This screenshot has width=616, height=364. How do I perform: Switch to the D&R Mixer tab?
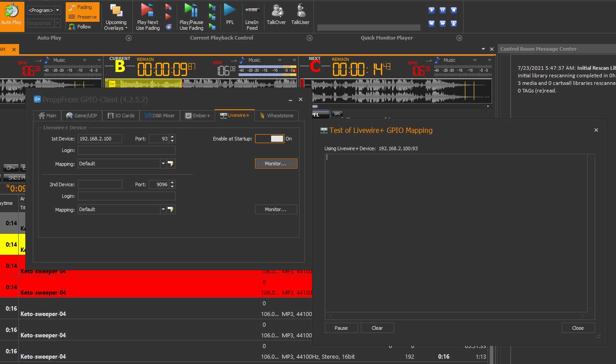coord(159,116)
